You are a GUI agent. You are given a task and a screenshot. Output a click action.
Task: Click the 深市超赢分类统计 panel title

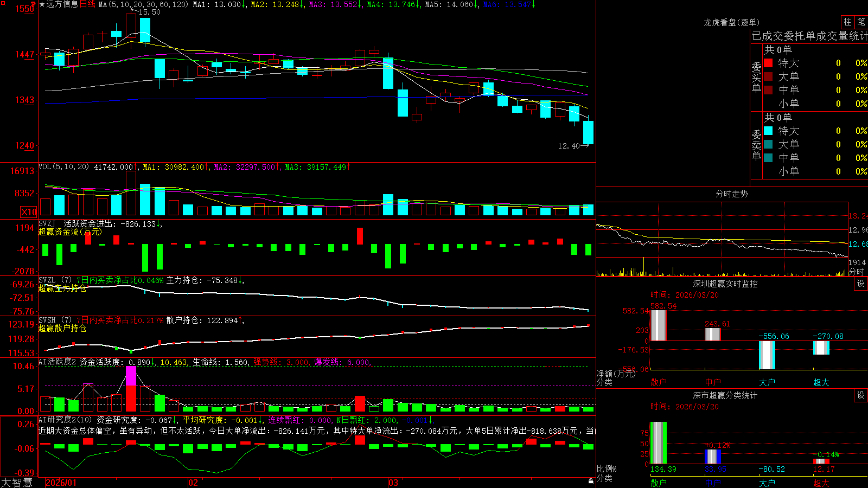click(x=725, y=395)
